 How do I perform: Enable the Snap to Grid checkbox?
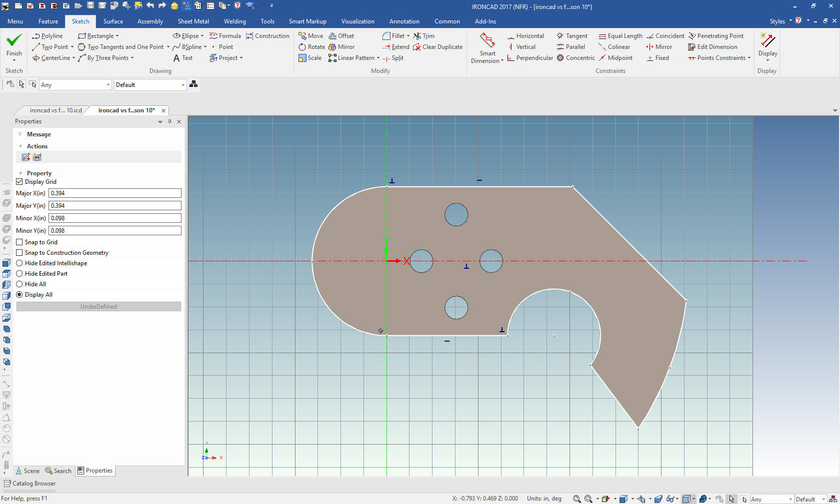19,242
